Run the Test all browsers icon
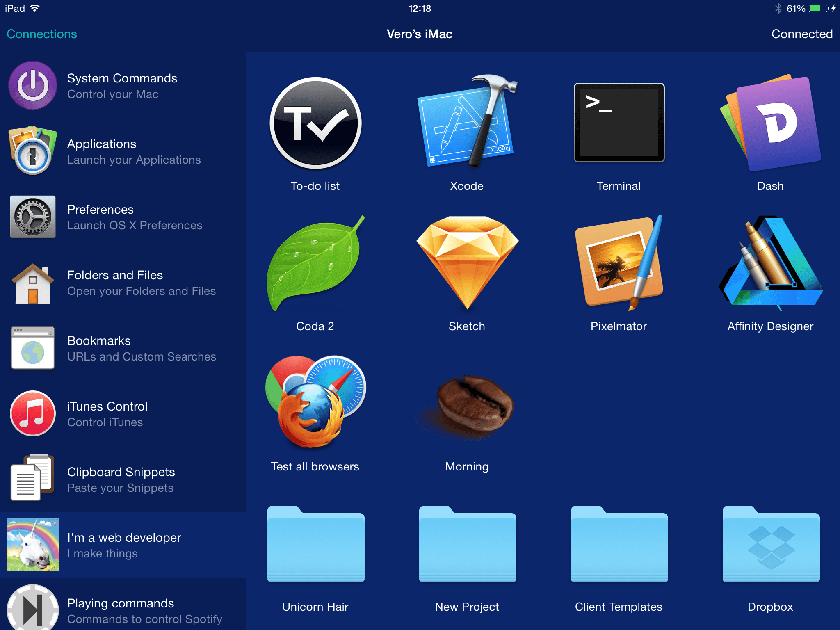Viewport: 840px width, 630px height. (315, 402)
